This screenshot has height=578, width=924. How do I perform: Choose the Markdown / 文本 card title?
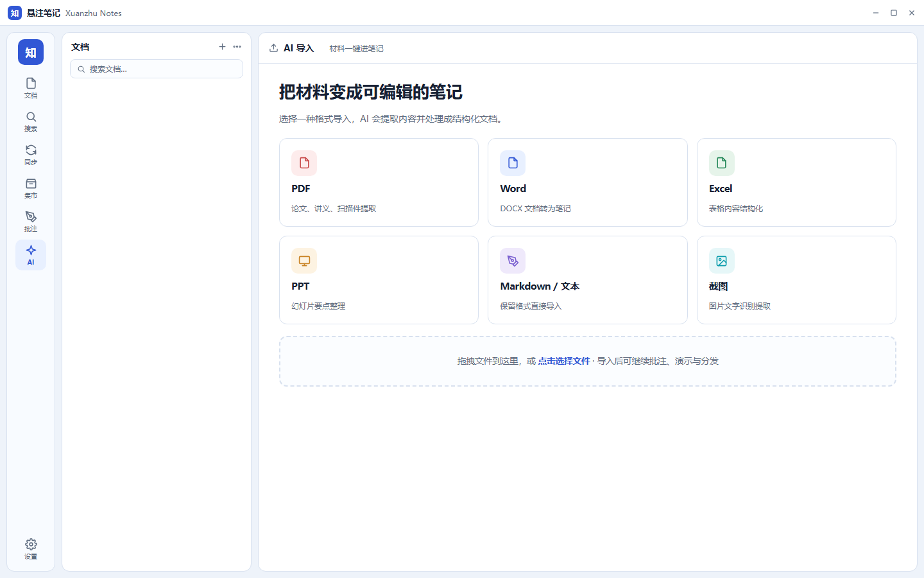pos(540,286)
